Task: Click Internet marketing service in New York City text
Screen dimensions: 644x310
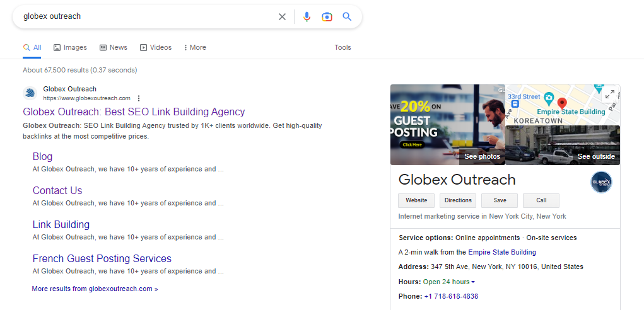Action: (x=482, y=216)
